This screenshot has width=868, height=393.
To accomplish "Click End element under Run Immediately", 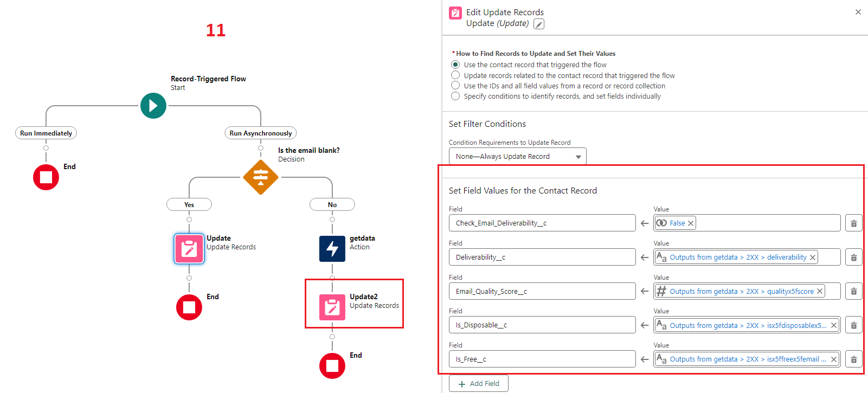I will pyautogui.click(x=46, y=177).
